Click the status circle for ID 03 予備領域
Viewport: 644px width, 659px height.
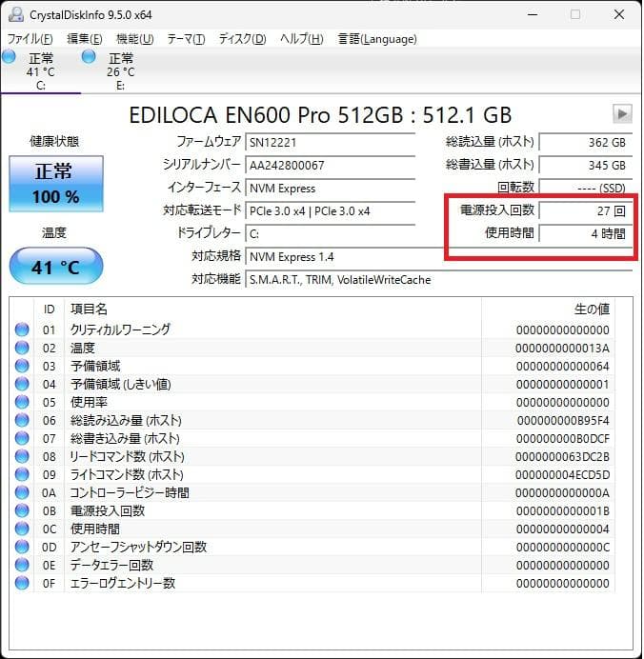(x=22, y=366)
